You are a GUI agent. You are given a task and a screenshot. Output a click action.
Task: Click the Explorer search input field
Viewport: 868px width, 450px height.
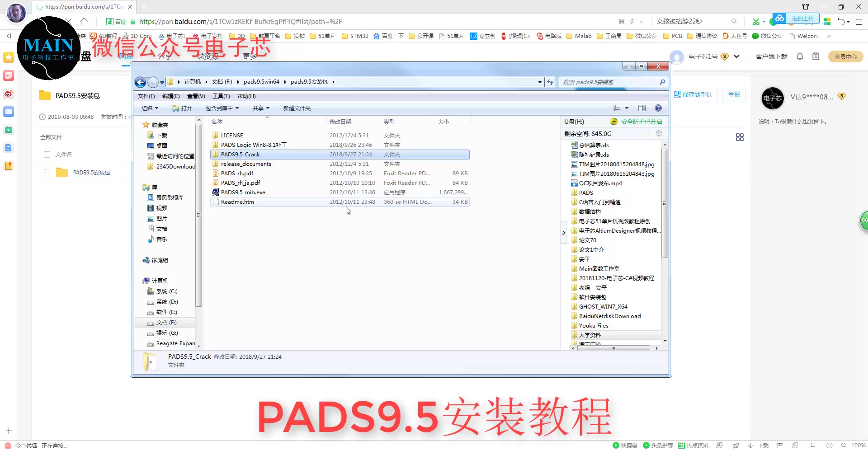609,82
